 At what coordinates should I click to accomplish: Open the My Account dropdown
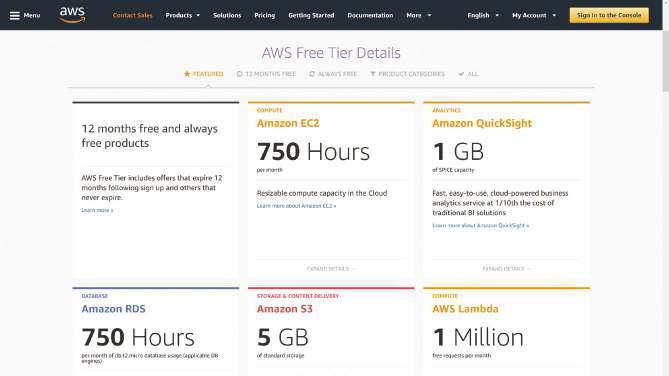pos(534,15)
